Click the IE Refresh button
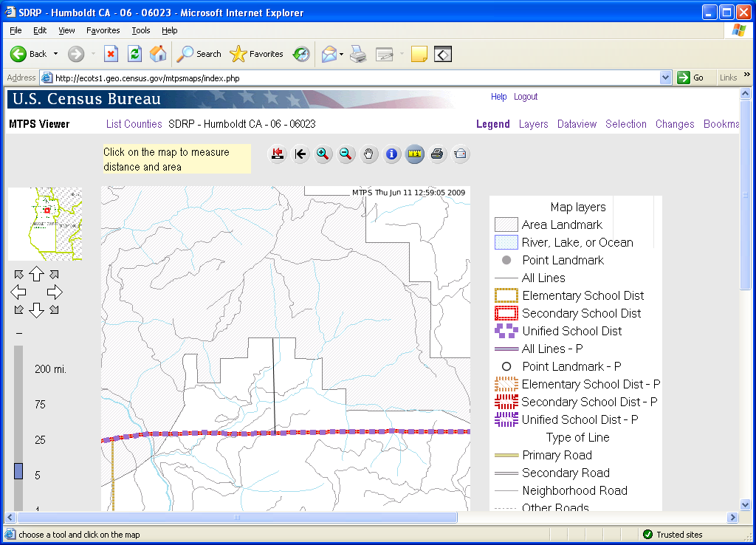Screen dimensions: 756x545 point(134,54)
